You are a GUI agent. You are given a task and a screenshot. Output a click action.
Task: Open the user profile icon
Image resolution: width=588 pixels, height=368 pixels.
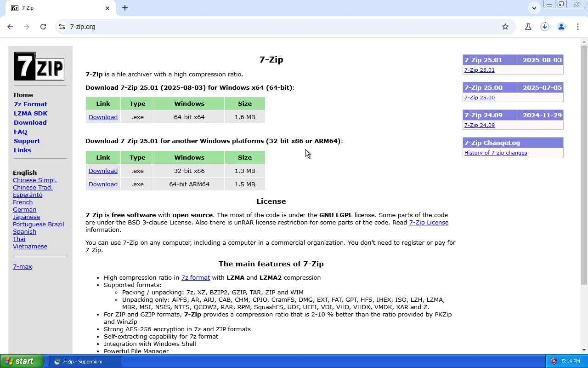pos(561,27)
